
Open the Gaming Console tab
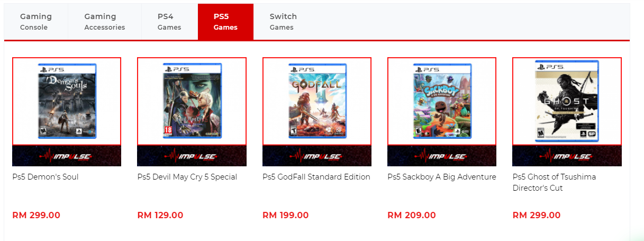point(36,22)
